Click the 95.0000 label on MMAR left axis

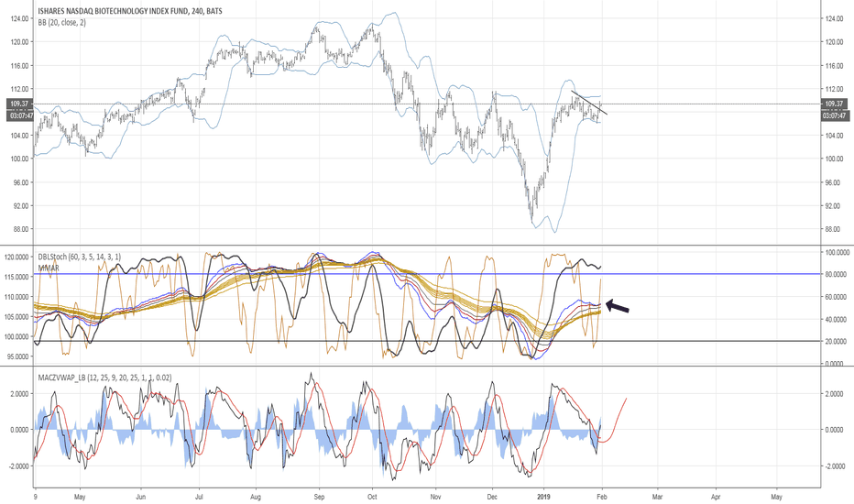pos(18,356)
